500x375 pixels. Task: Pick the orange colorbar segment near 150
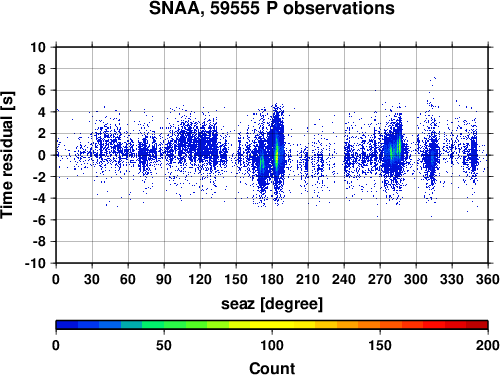pyautogui.click(x=380, y=325)
